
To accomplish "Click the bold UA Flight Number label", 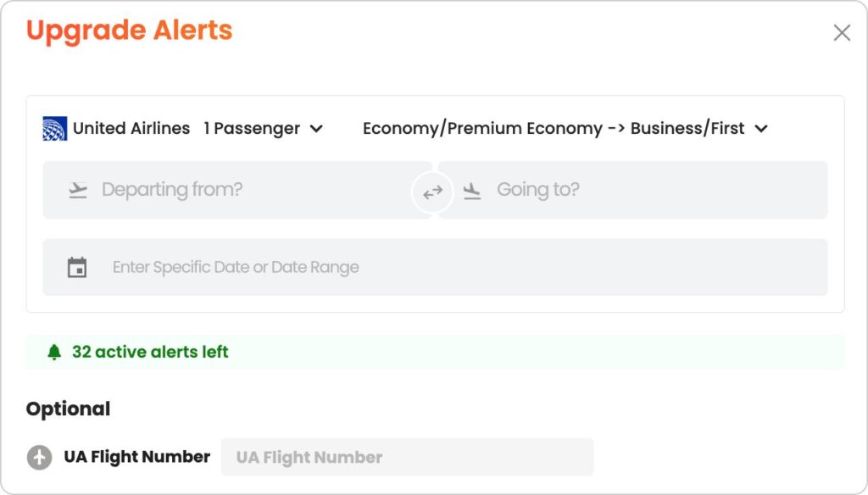I will click(x=136, y=457).
